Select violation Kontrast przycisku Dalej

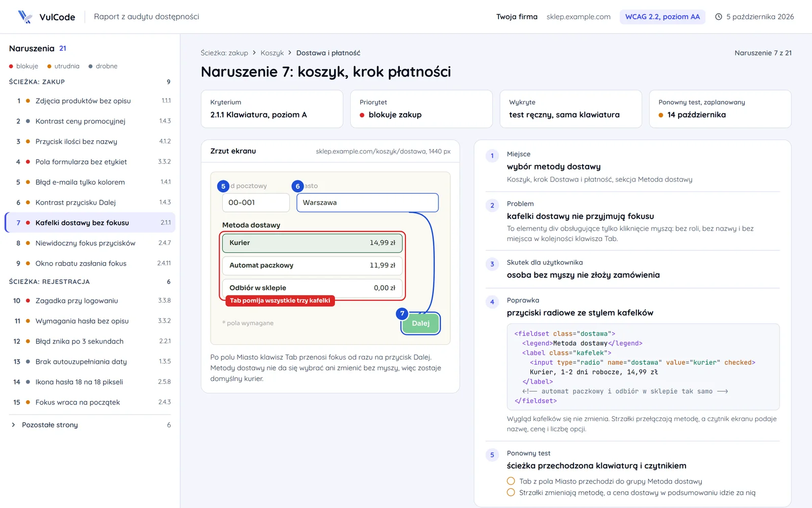click(x=90, y=202)
